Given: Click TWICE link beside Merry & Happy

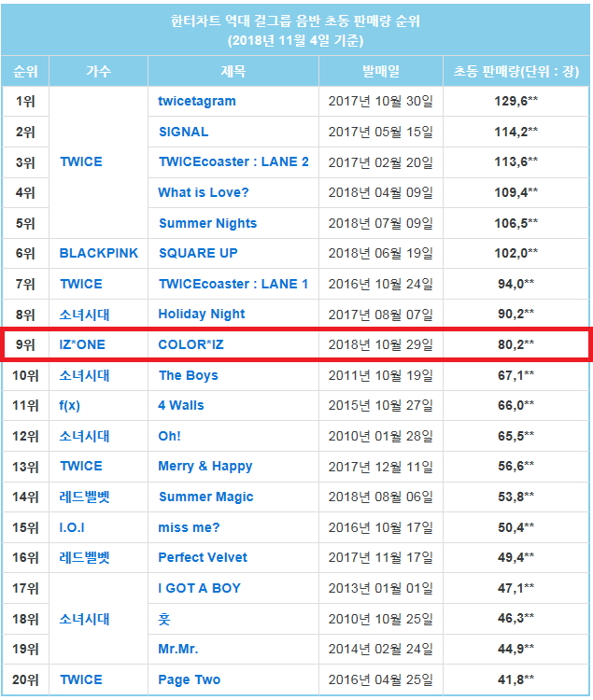Looking at the screenshot, I should pos(81,466).
